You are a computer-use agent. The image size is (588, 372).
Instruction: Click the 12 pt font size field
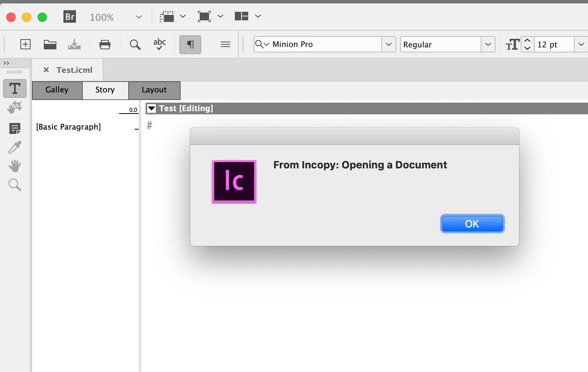[554, 44]
